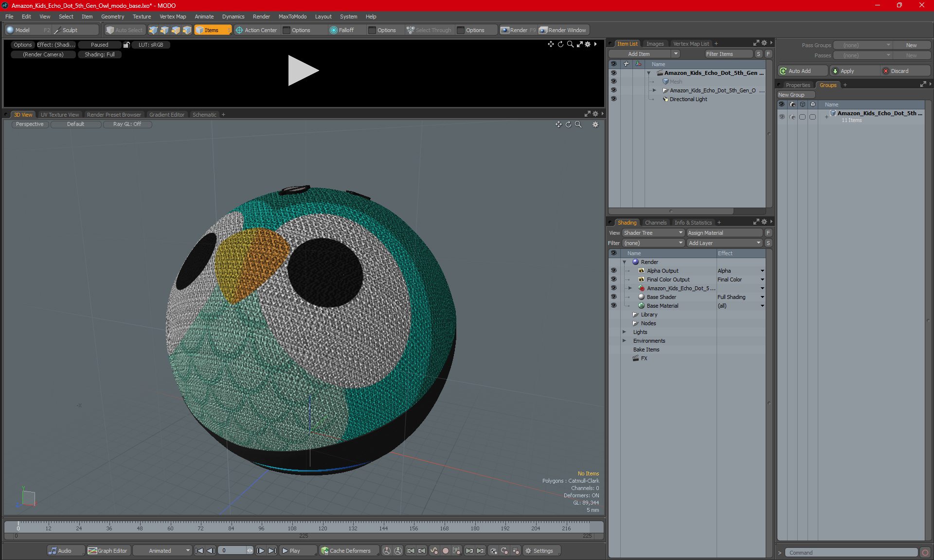This screenshot has height=560, width=934.
Task: Click the Audio button
Action: pos(60,551)
